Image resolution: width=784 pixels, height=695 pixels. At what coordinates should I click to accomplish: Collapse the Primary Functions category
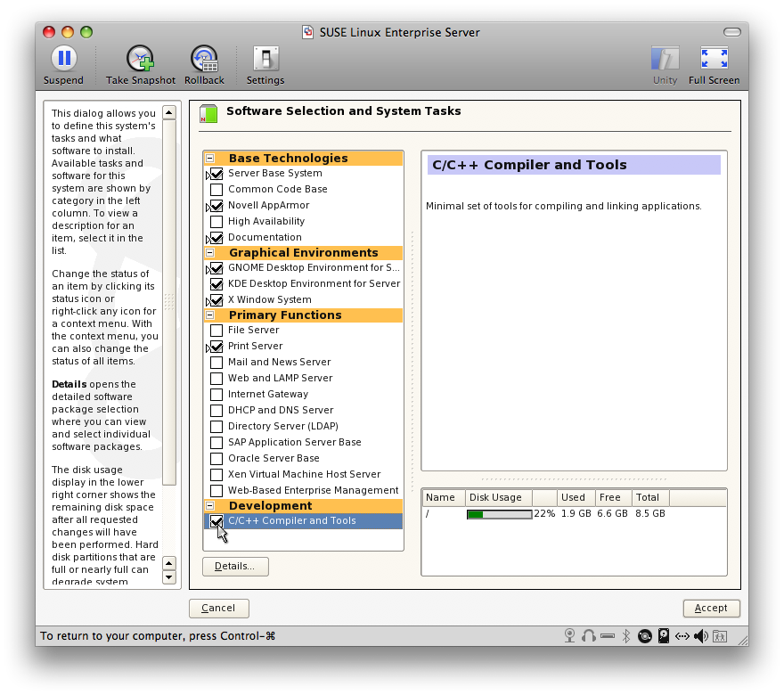click(210, 315)
